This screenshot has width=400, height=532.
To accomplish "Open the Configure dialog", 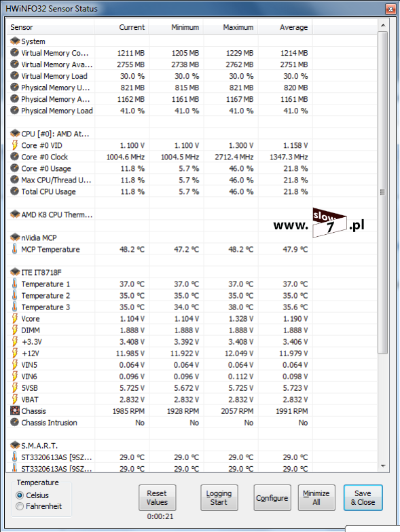I will 272,498.
